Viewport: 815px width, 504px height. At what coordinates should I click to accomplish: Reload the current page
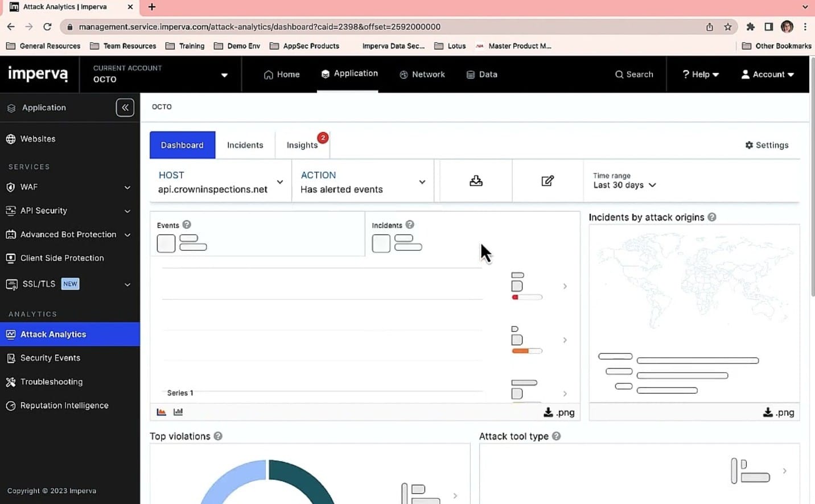coord(47,27)
